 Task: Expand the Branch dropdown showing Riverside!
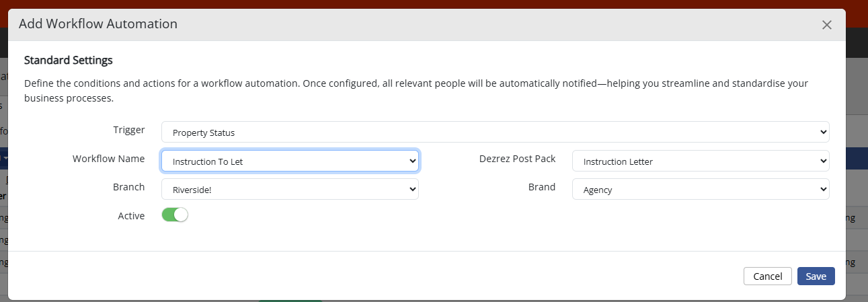click(290, 190)
